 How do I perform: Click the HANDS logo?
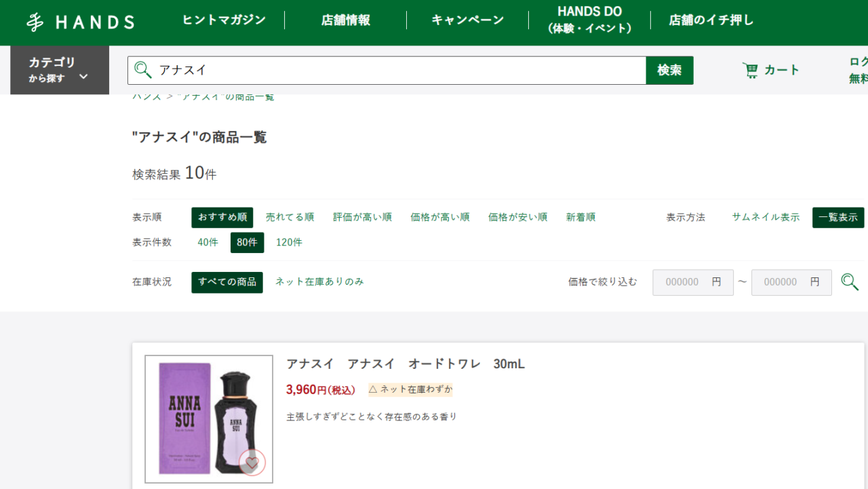(x=80, y=22)
